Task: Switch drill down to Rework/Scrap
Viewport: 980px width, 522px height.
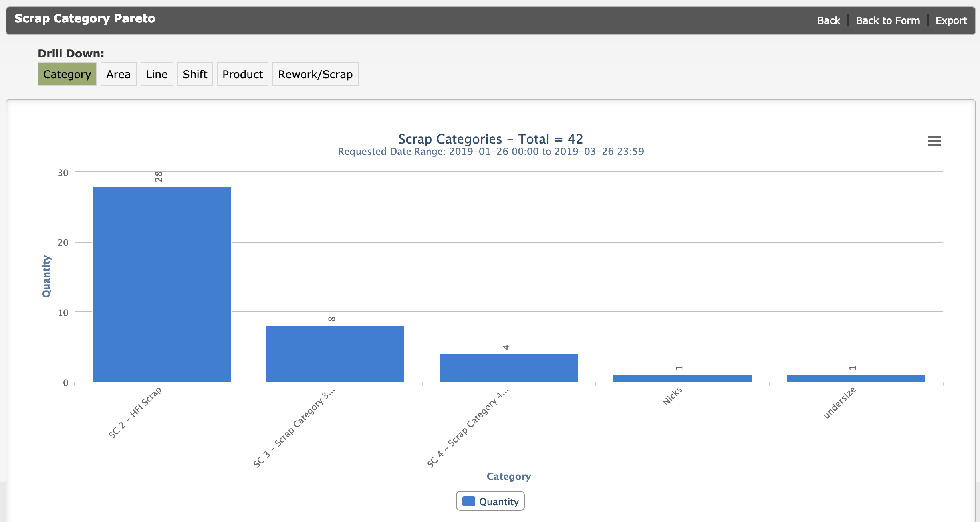Action: point(315,74)
